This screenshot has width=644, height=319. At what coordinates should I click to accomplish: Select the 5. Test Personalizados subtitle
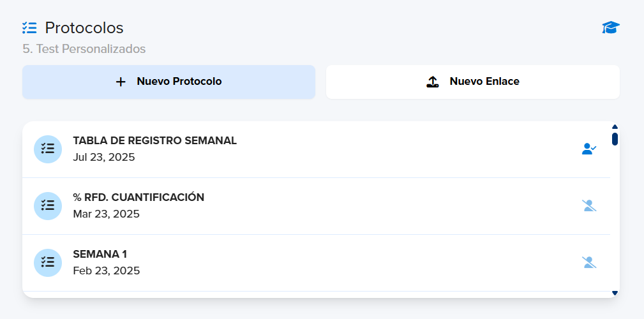pos(84,49)
